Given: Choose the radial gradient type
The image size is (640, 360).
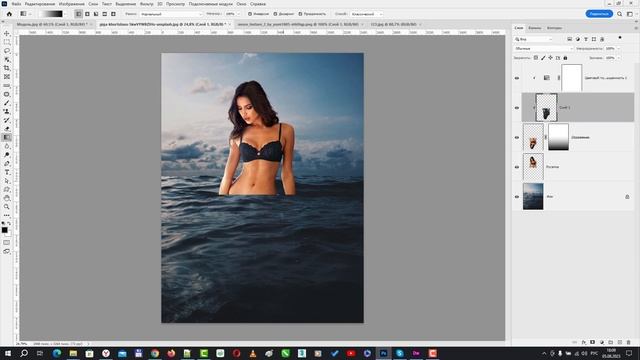Looking at the screenshot, I should click(x=87, y=14).
